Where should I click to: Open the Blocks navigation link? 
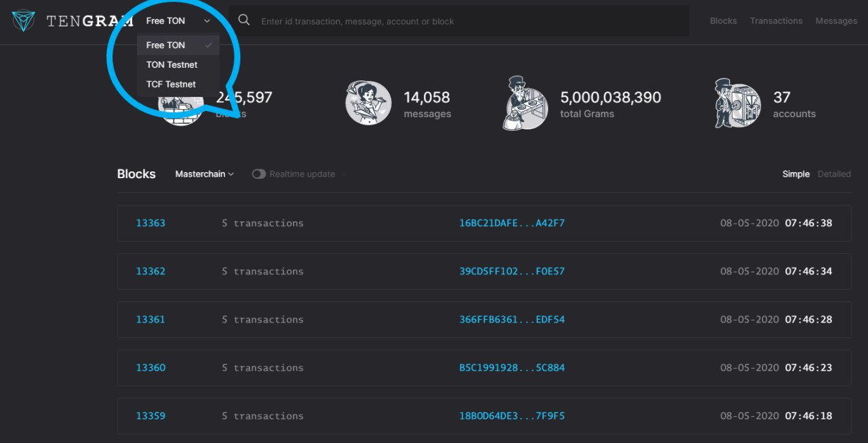pyautogui.click(x=723, y=21)
